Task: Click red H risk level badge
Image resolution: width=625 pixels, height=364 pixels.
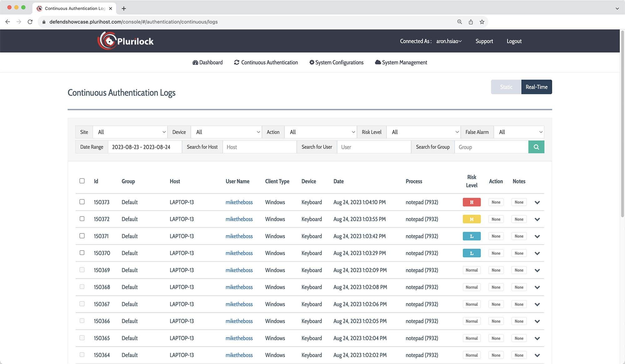Action: click(x=471, y=202)
